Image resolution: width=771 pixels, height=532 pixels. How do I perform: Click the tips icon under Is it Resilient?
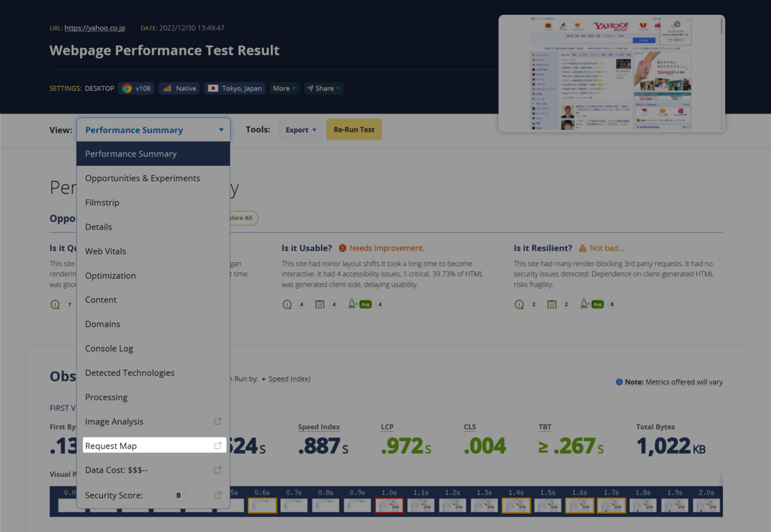tap(519, 304)
